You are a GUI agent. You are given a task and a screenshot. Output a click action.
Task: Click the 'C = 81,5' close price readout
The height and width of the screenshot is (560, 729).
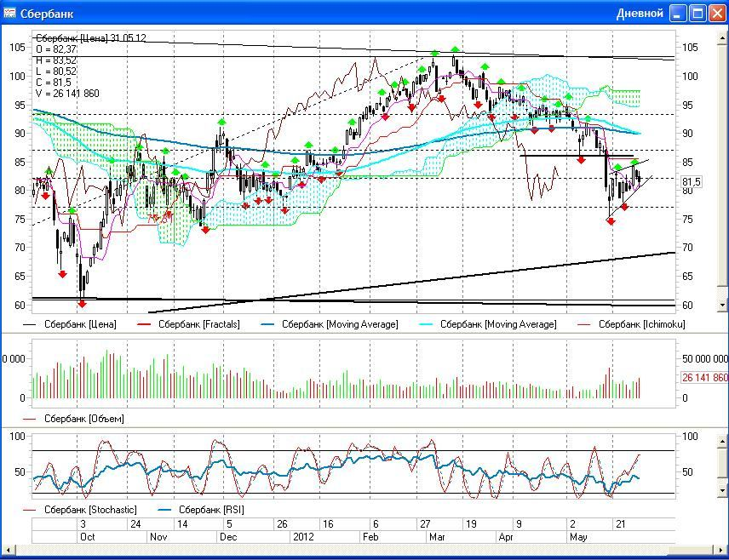pos(53,83)
